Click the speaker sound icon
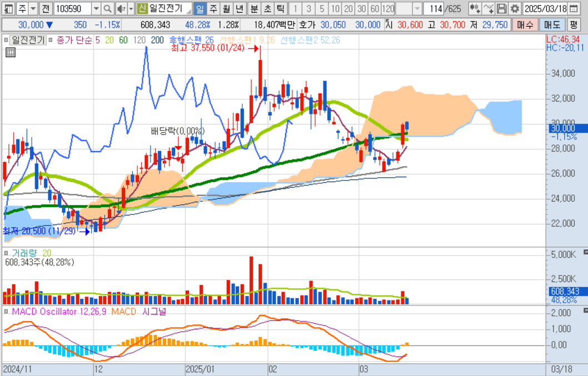 pos(121,8)
